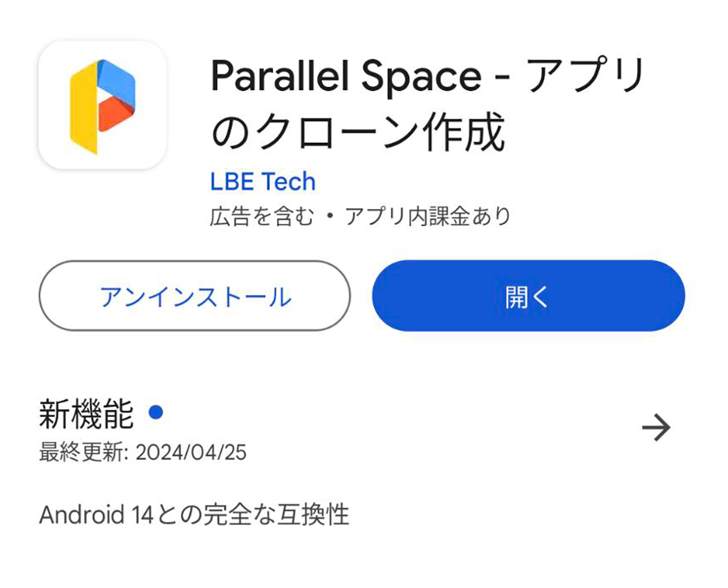Click the app title Parallel Space
The image size is (728, 588).
tap(346, 75)
